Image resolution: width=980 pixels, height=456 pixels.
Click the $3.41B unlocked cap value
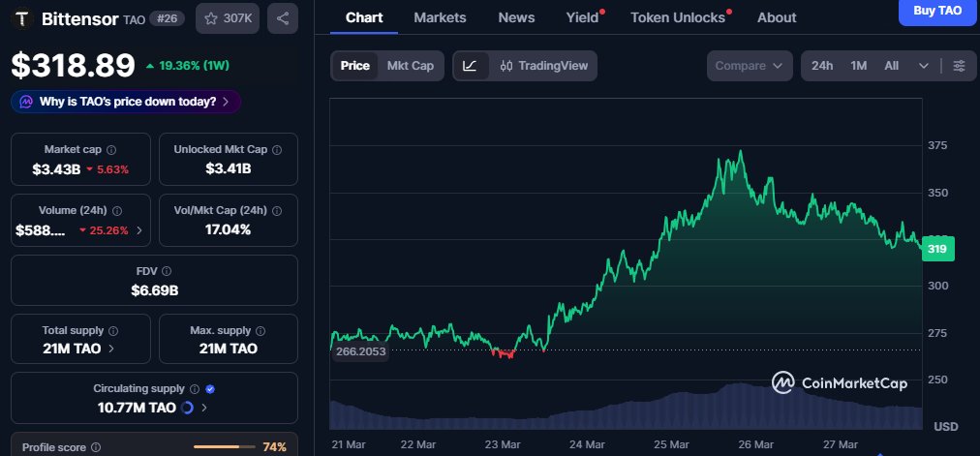(229, 168)
